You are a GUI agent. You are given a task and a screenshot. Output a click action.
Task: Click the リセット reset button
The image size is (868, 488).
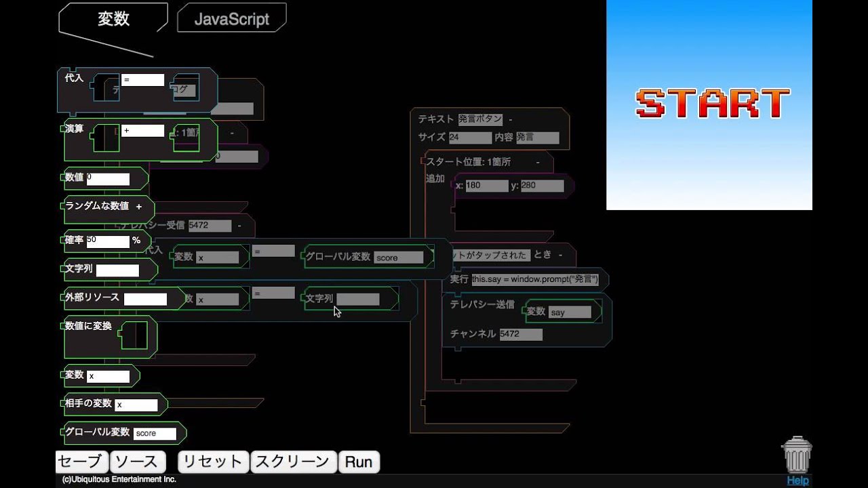[x=213, y=462]
